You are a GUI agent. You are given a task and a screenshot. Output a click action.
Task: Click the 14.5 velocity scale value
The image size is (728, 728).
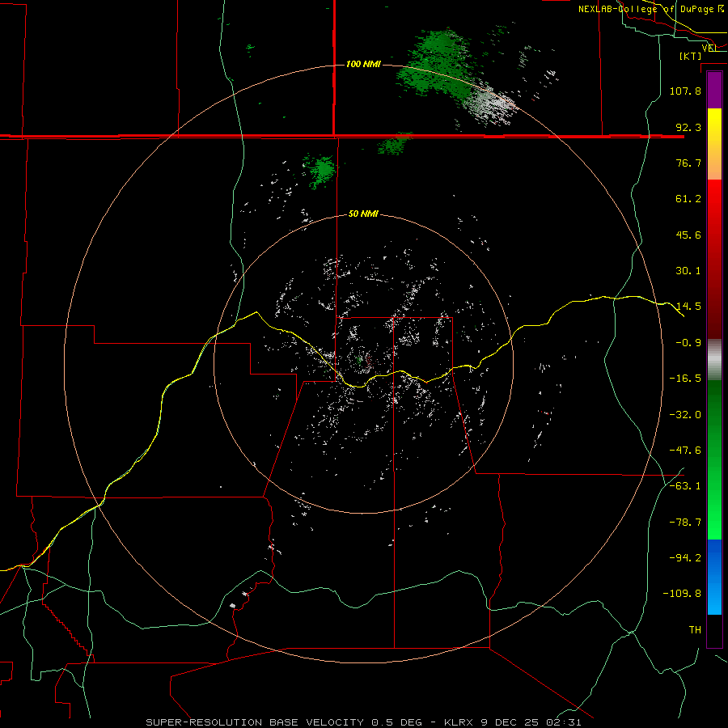688,307
